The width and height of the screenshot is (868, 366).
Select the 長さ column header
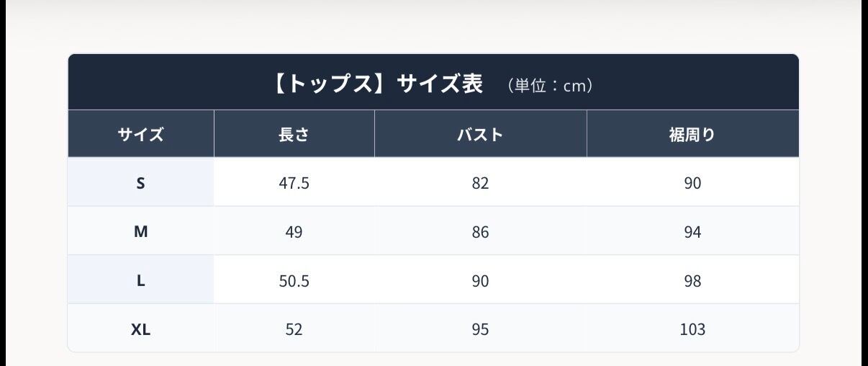coord(294,134)
